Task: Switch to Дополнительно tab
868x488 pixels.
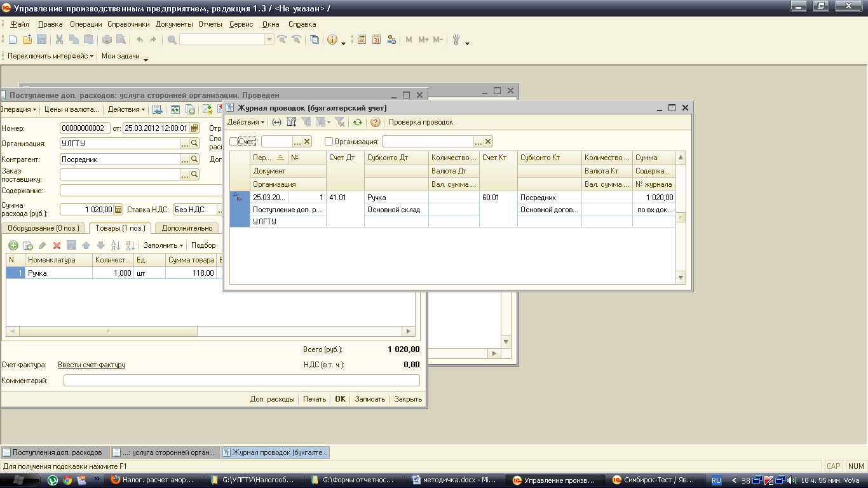Action: (x=187, y=227)
